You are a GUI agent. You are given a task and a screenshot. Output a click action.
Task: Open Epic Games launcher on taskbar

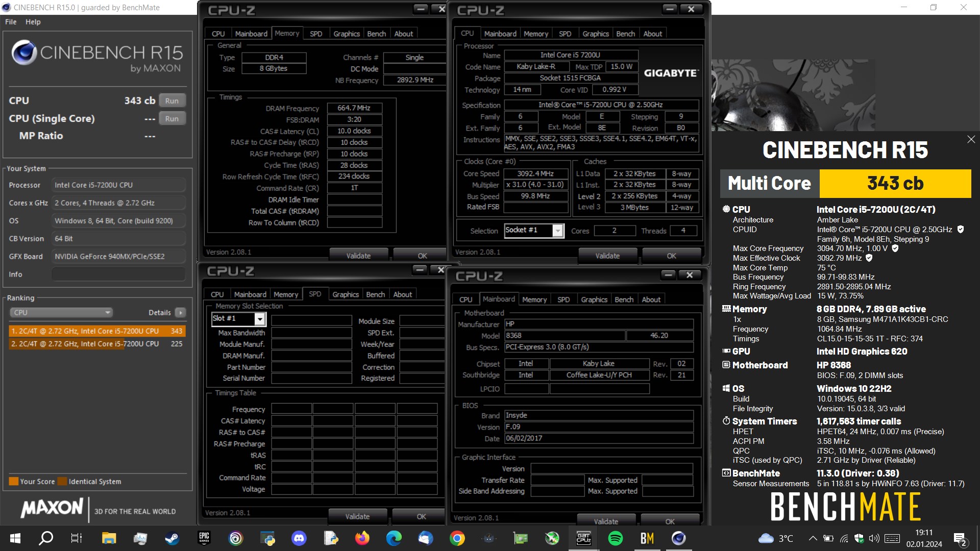pyautogui.click(x=204, y=538)
